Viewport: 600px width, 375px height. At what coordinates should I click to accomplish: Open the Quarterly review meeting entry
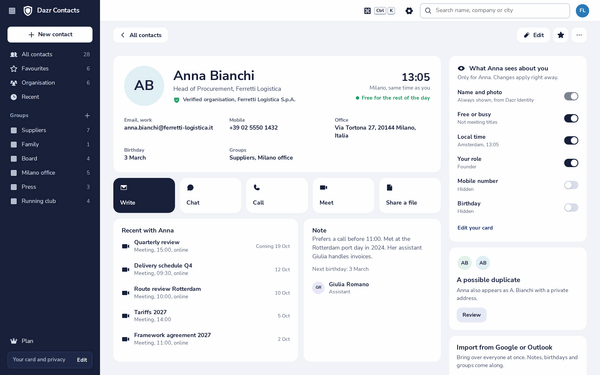[x=205, y=246]
